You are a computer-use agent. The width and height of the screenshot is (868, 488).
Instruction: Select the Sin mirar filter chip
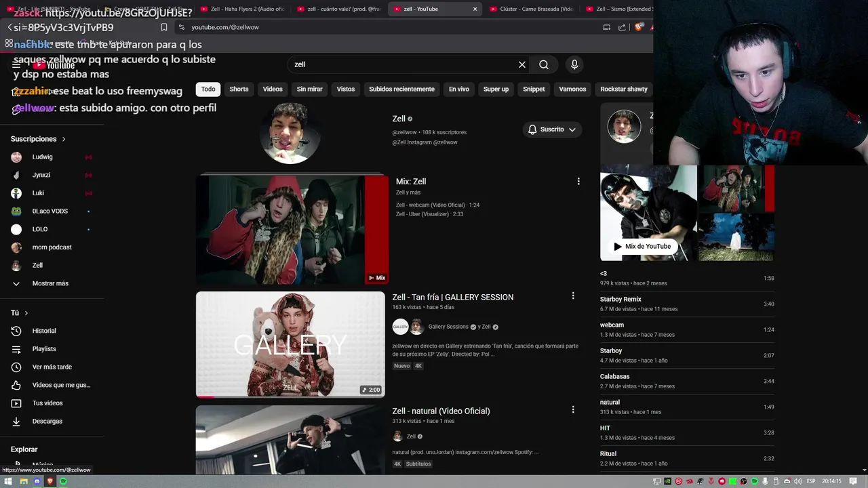309,89
